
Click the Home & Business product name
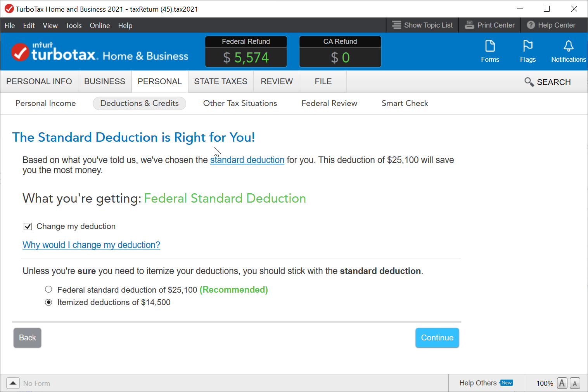click(145, 56)
